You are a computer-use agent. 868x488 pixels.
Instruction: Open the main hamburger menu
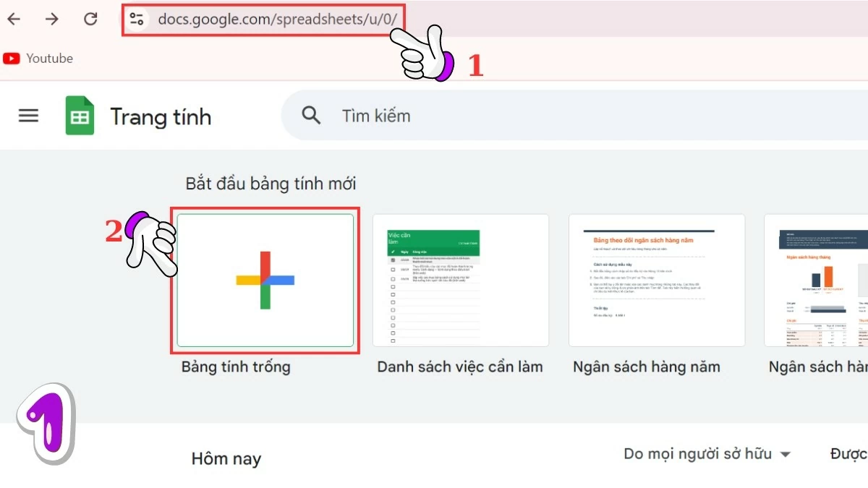(27, 116)
